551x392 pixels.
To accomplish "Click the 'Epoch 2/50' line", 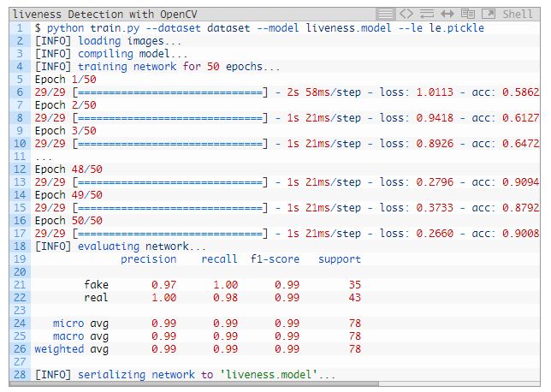I will click(65, 105).
